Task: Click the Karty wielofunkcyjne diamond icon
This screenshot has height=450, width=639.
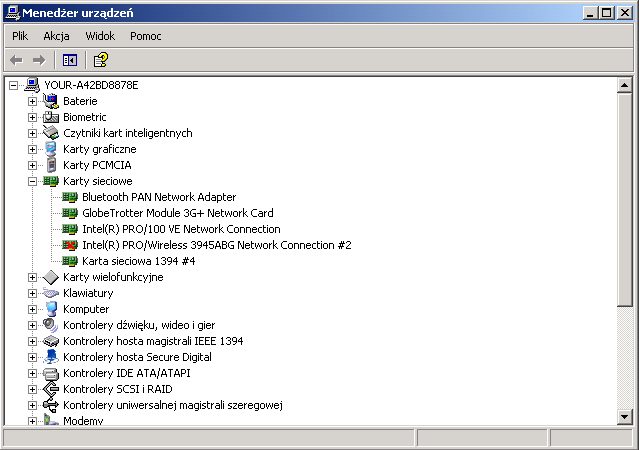Action: (51, 277)
